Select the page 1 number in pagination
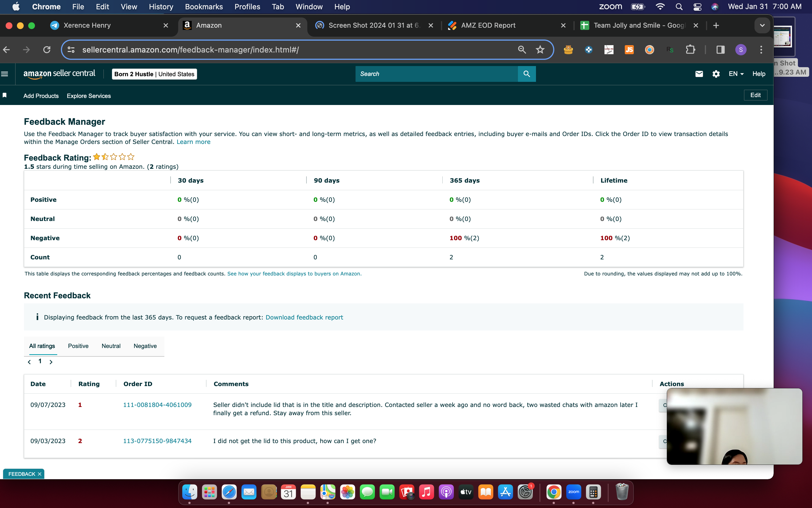Screen dimensions: 812x508 40,361
